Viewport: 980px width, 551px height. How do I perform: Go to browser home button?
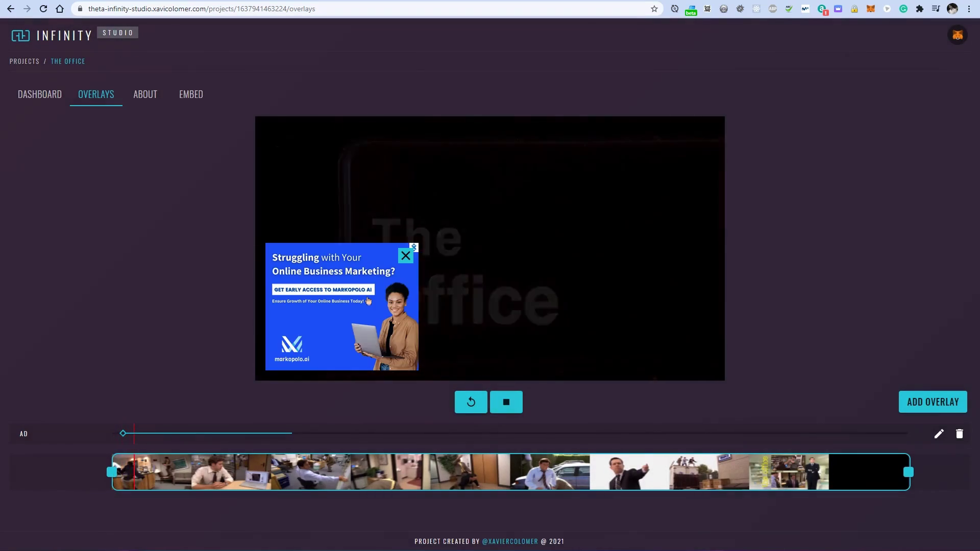tap(60, 9)
